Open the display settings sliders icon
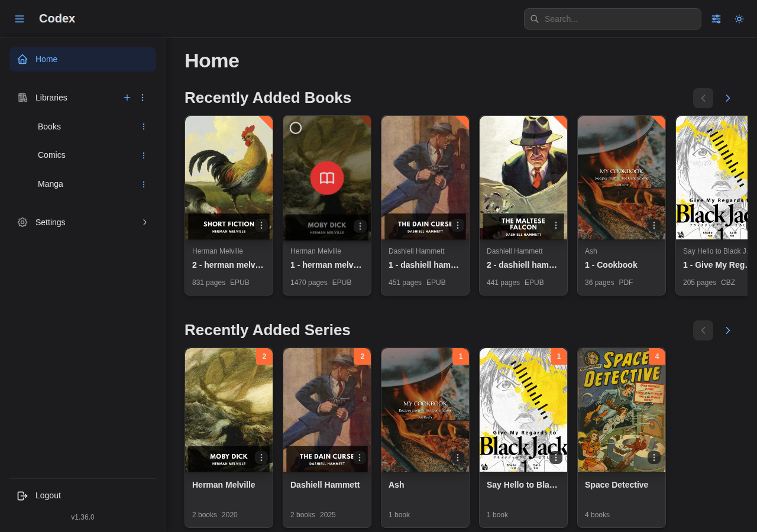This screenshot has height=532, width=757. pos(716,19)
